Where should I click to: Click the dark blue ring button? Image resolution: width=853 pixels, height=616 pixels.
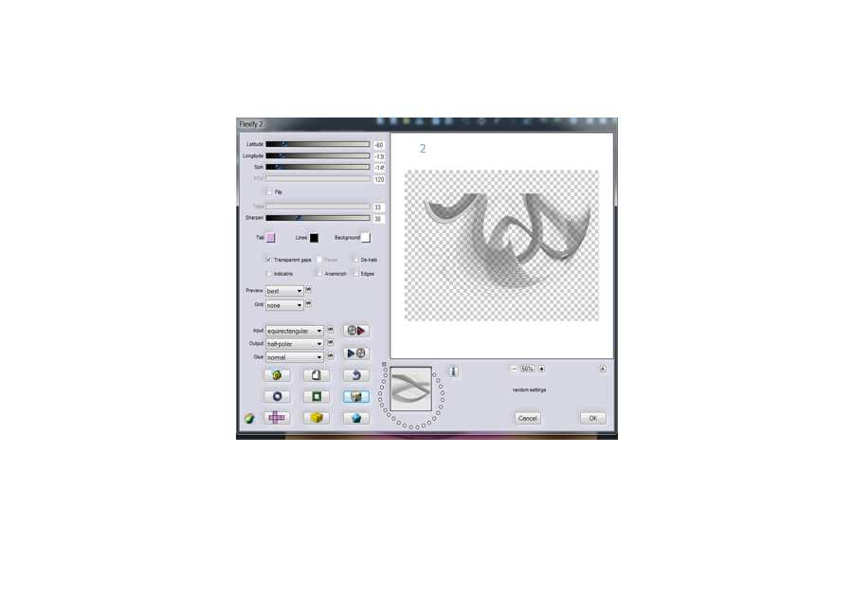tap(277, 397)
